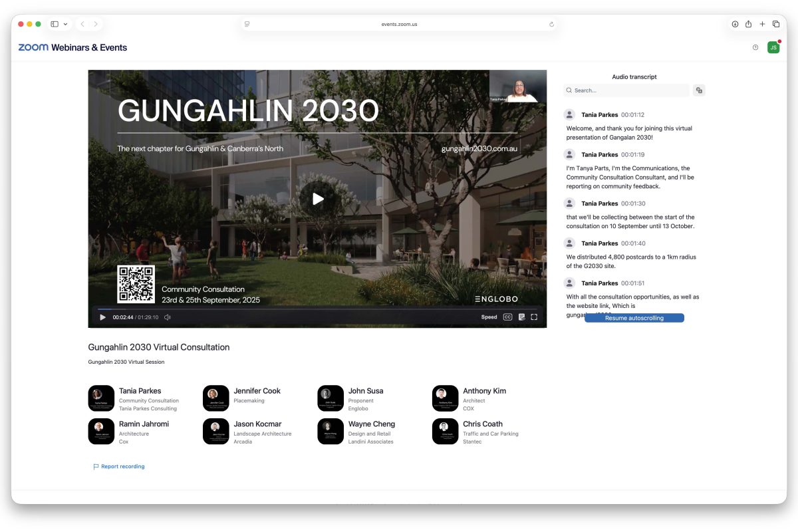Open the help question mark icon
The width and height of the screenshot is (798, 532).
[x=755, y=47]
